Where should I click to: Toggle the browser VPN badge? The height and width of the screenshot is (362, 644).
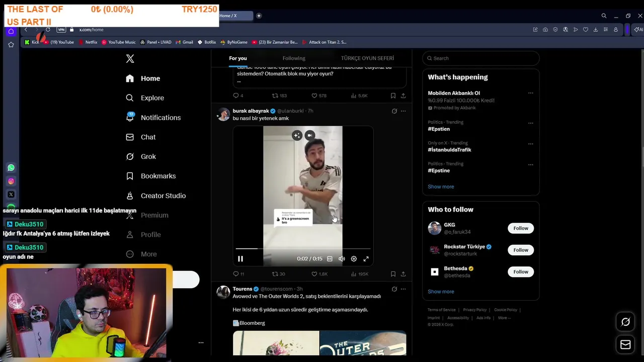point(61,30)
